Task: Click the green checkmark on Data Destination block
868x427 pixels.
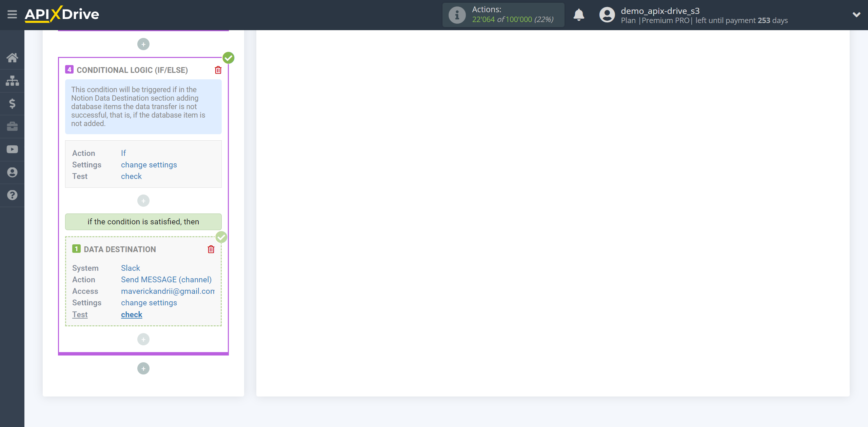Action: pyautogui.click(x=221, y=237)
